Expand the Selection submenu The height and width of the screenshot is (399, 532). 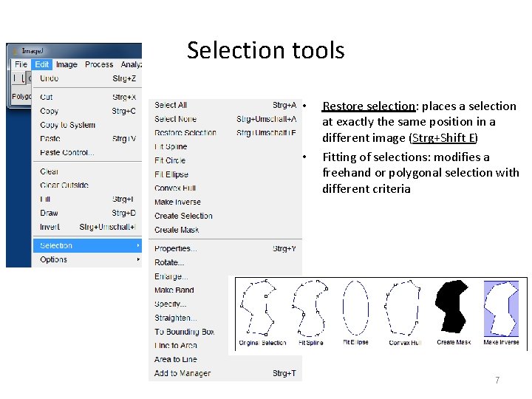[x=87, y=245]
